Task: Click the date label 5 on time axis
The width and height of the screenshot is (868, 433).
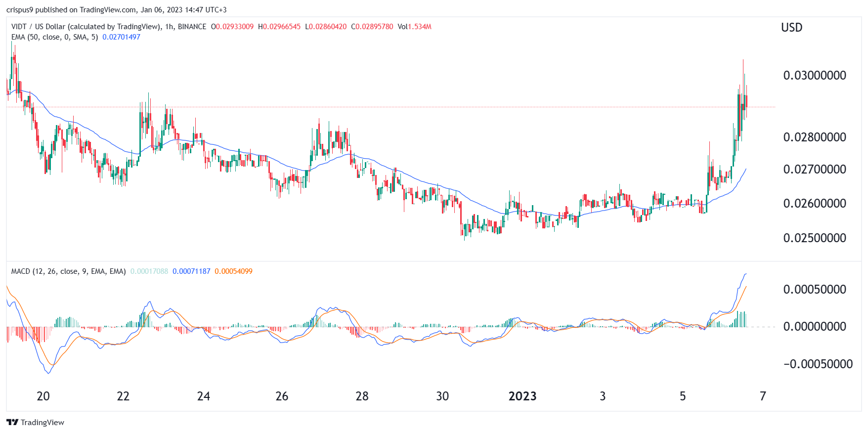Action: coord(683,396)
